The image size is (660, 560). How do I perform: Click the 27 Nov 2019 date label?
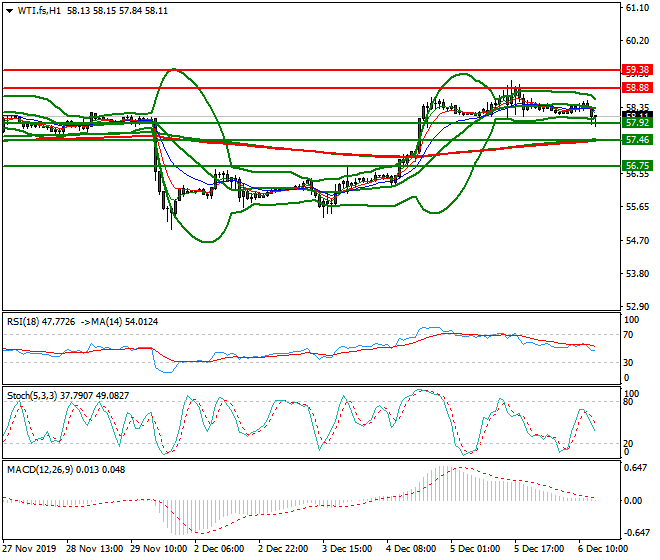(x=28, y=549)
